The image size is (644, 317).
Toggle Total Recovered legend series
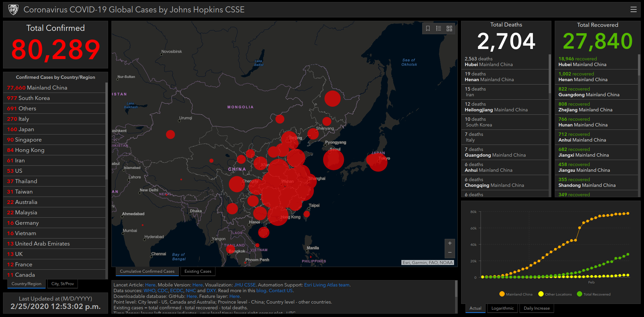click(594, 294)
